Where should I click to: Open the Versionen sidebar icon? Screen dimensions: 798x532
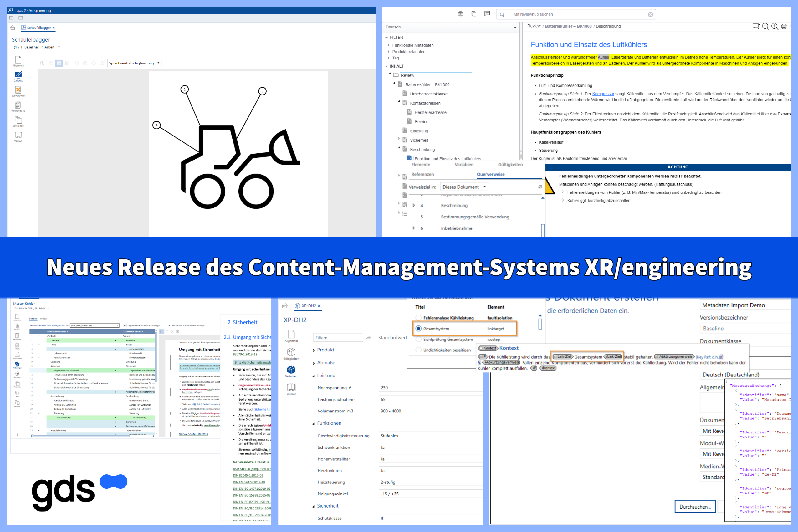pyautogui.click(x=18, y=120)
